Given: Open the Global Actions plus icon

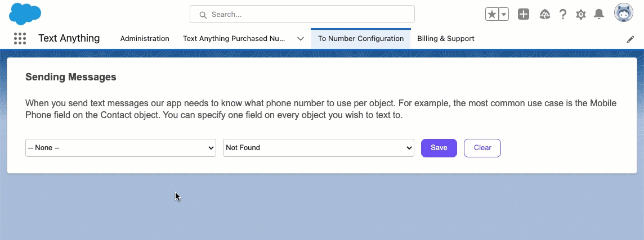Looking at the screenshot, I should [524, 15].
